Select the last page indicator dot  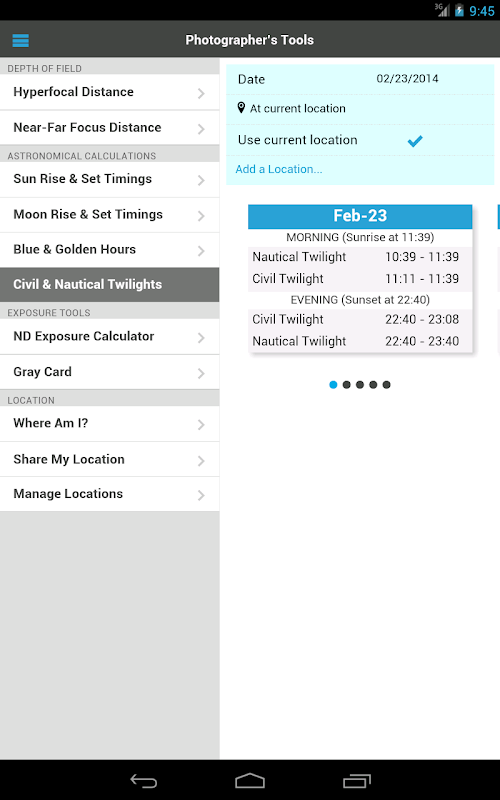tap(386, 385)
